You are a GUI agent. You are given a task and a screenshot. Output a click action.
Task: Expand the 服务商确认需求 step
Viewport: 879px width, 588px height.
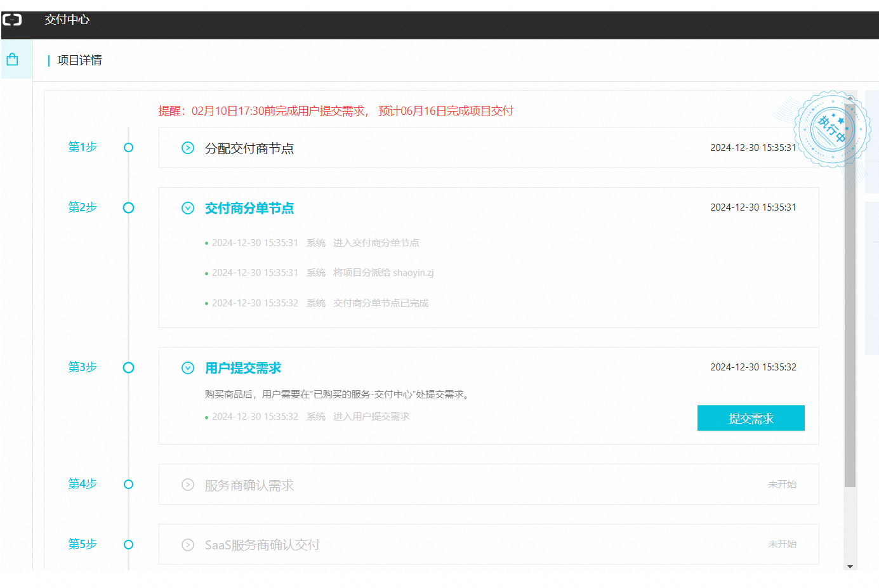[x=188, y=485]
